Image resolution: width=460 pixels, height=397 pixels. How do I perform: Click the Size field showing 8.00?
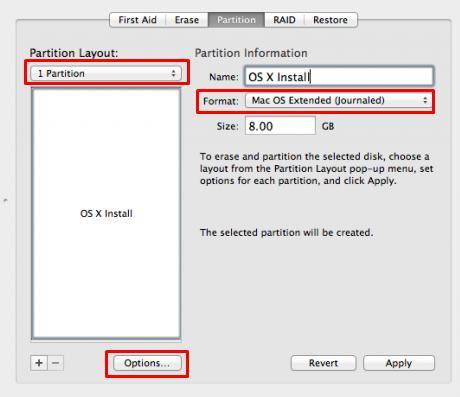tap(280, 126)
